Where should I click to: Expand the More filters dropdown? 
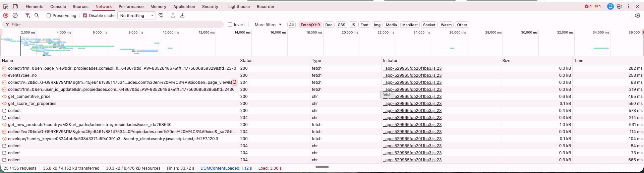pyautogui.click(x=268, y=24)
